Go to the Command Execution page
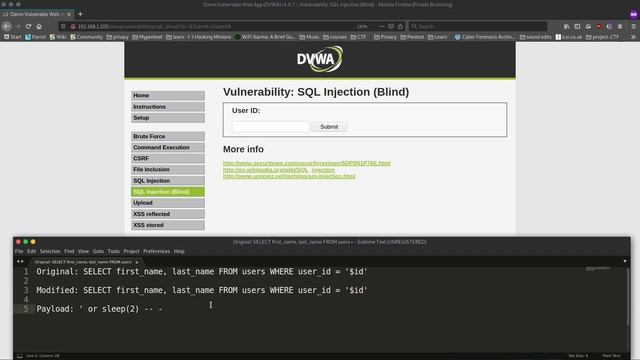This screenshot has width=640, height=360. tap(168, 147)
